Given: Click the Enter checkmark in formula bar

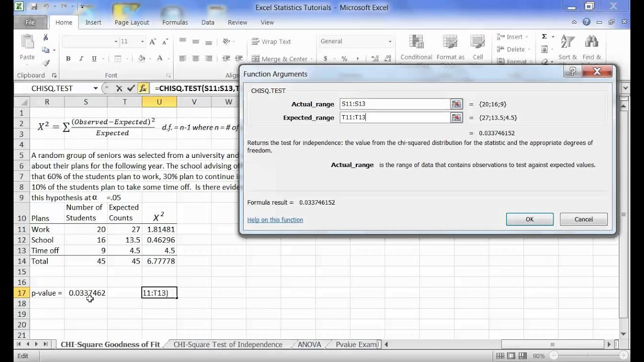Looking at the screenshot, I should [x=131, y=88].
